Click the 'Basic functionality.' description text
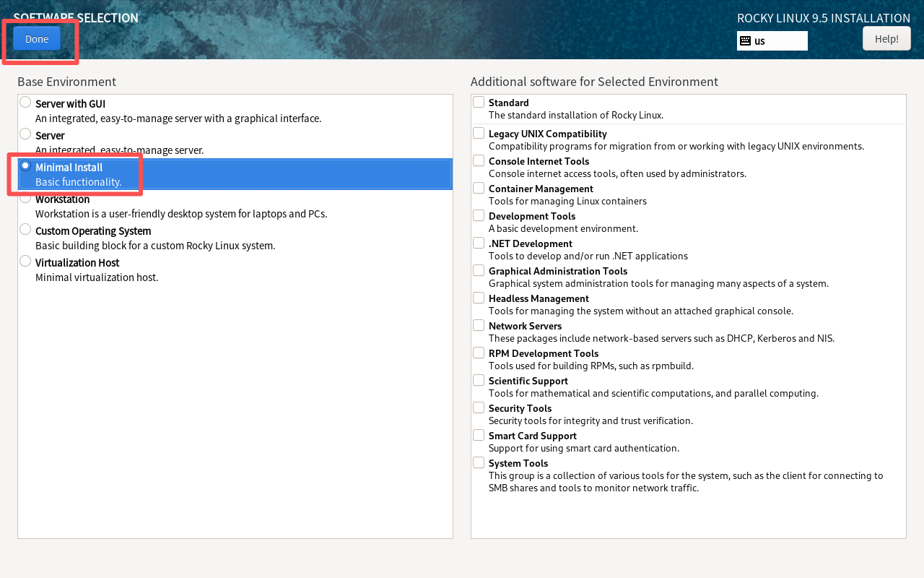The height and width of the screenshot is (578, 924). pos(78,182)
